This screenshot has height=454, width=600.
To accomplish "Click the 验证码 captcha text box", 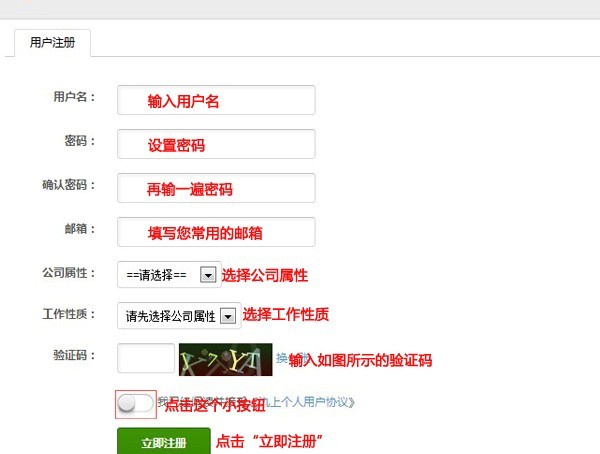I will [146, 359].
